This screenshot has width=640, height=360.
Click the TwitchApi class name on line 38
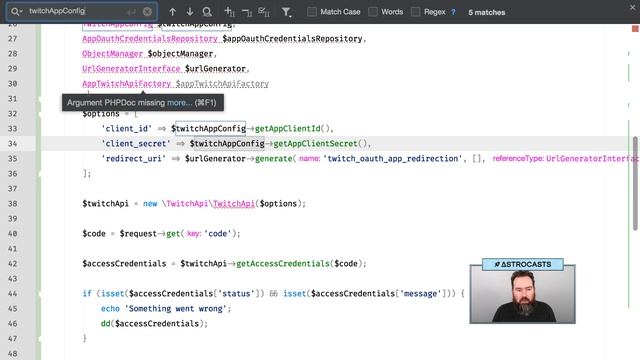pyautogui.click(x=234, y=204)
